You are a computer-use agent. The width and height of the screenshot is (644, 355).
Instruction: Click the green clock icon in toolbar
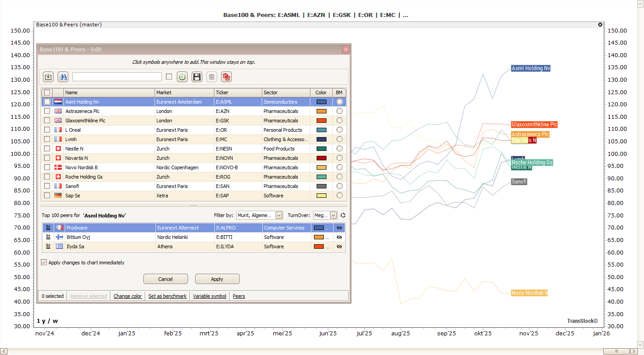pos(182,77)
